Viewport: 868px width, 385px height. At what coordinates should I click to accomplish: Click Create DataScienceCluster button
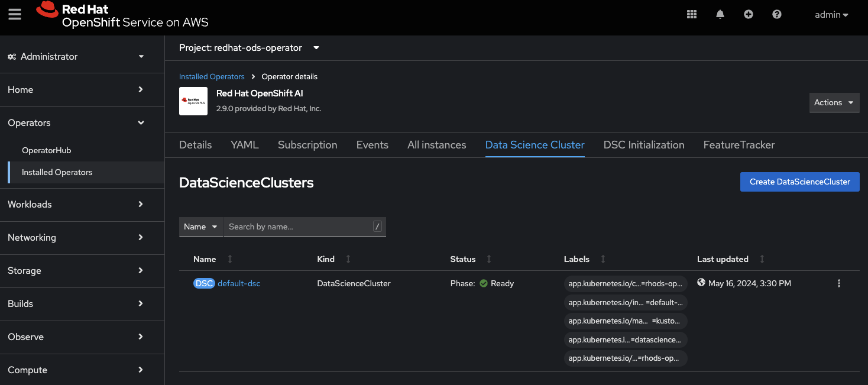click(x=799, y=182)
